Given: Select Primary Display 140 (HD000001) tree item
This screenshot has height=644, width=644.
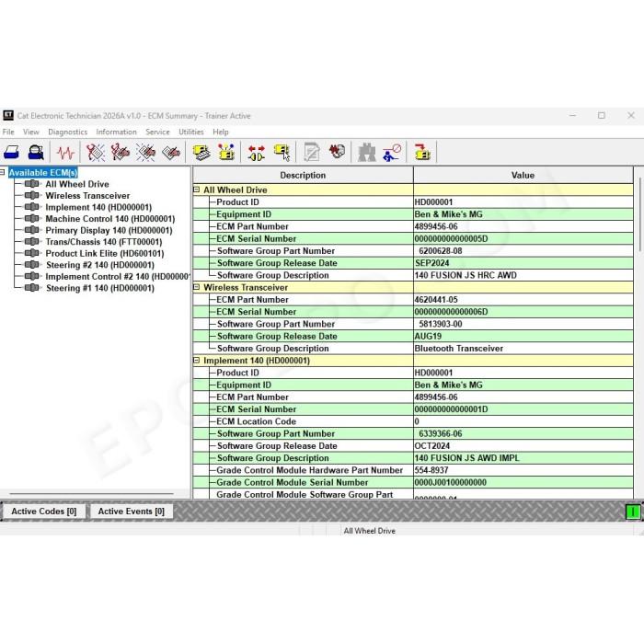Looking at the screenshot, I should (109, 230).
